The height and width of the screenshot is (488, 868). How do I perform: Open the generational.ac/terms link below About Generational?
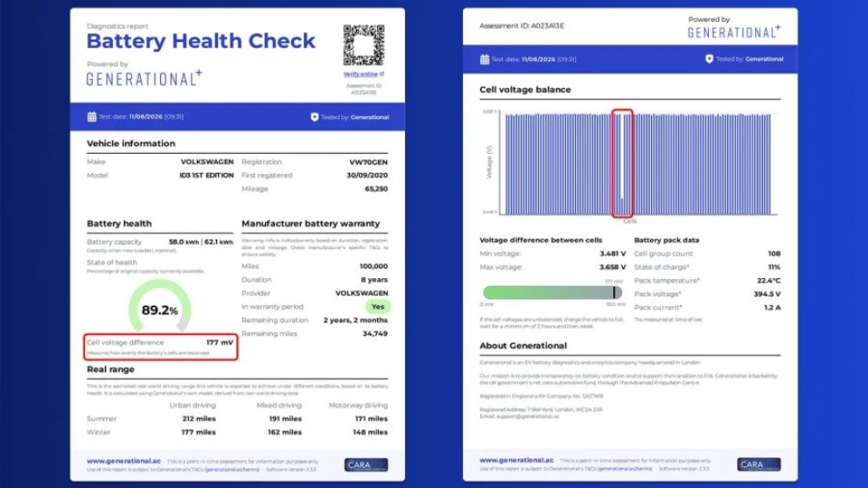pyautogui.click(x=625, y=469)
